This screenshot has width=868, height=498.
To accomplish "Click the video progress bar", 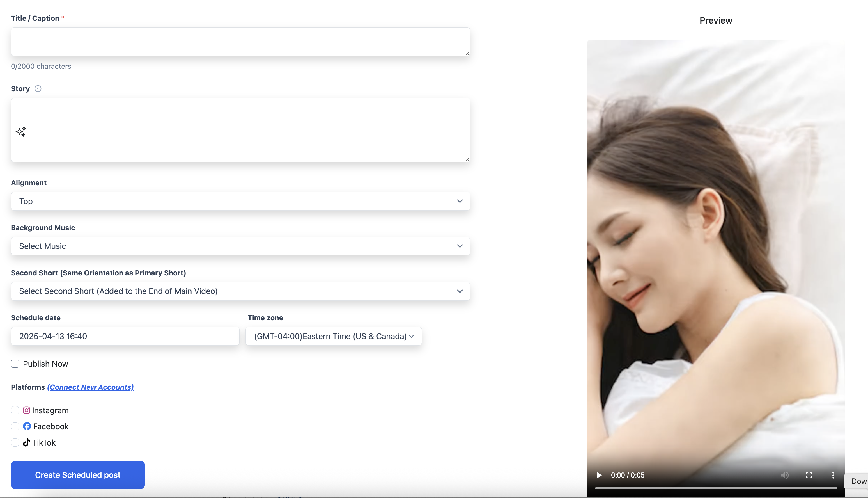I will click(x=716, y=488).
